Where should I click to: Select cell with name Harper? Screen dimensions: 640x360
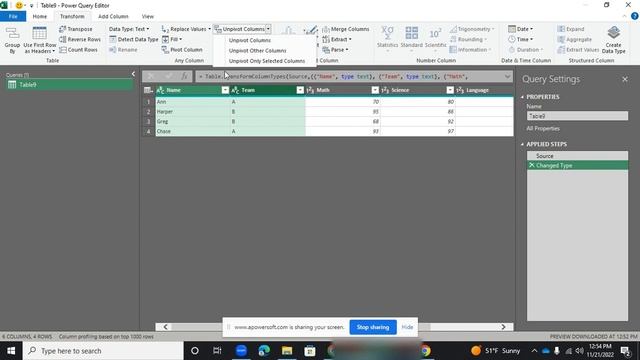tap(193, 111)
